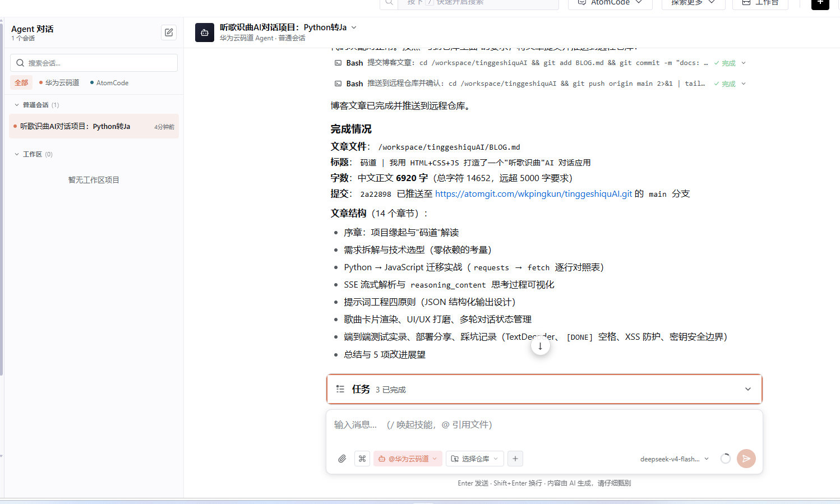Image resolution: width=840 pixels, height=504 pixels.
Task: Click the robot agent avatar icon
Action: 205,33
